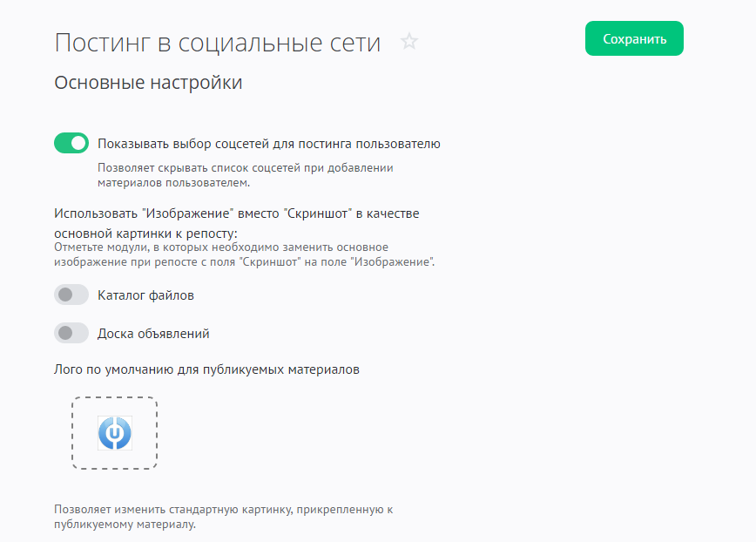Click the uCoz logo image
Screen dimensions: 756x542
click(115, 433)
